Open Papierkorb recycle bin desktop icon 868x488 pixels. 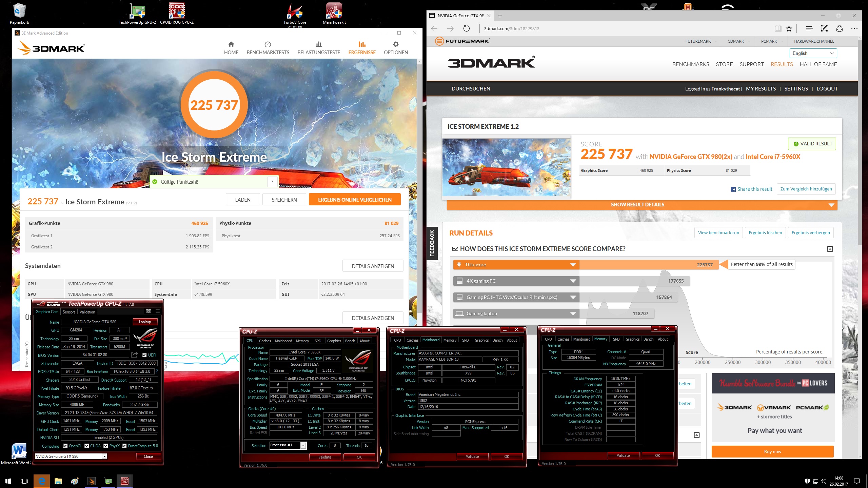coord(19,14)
